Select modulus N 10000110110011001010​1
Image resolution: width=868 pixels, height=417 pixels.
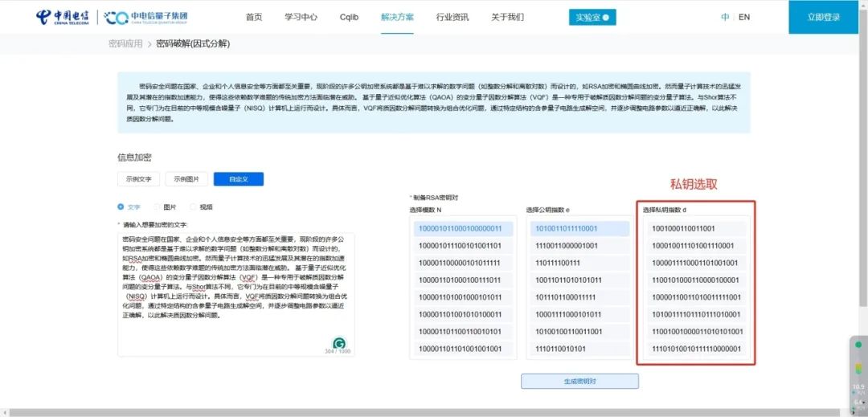point(464,332)
